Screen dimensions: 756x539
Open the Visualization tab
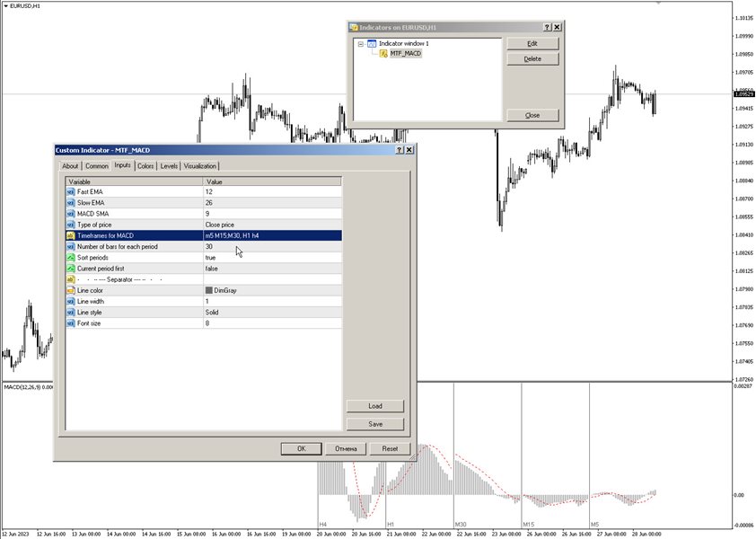[200, 166]
